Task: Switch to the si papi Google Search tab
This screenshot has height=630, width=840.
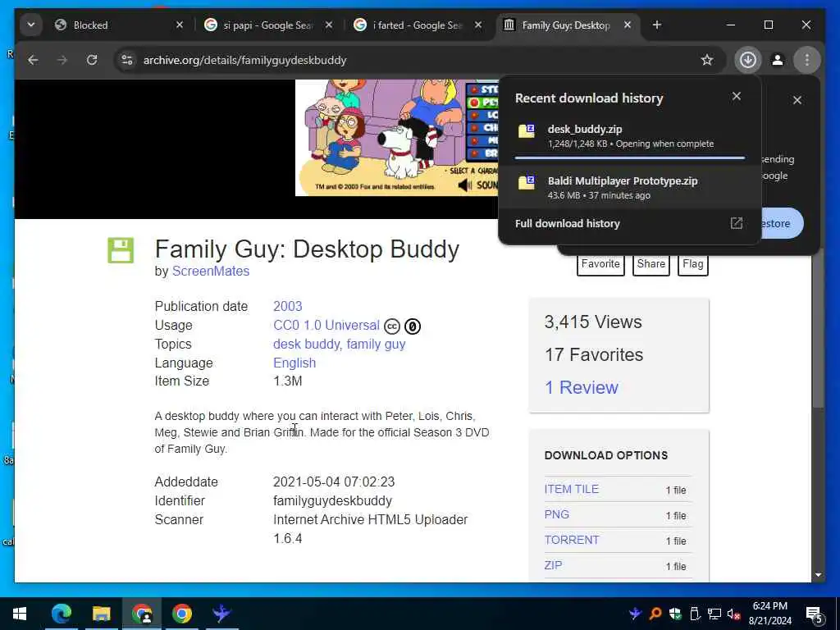Action: point(269,25)
